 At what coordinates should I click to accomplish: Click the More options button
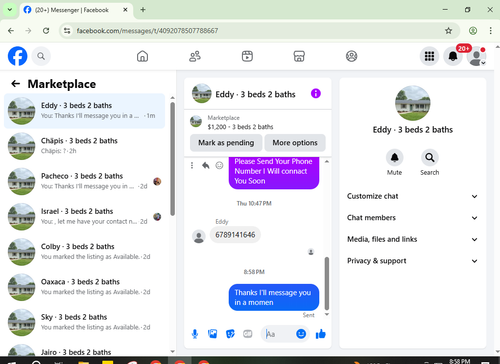click(295, 143)
